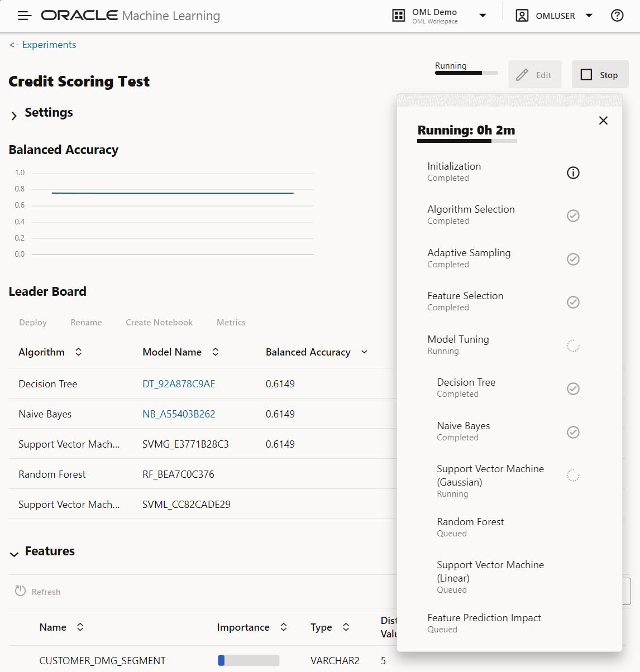
Task: Sort by Algorithm column arrows
Action: tap(79, 352)
